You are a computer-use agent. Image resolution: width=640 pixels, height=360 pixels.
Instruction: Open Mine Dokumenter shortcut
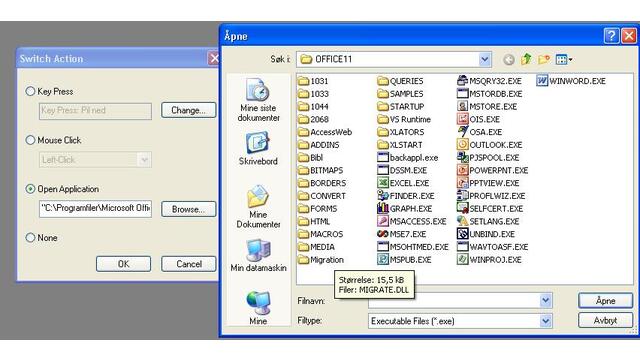click(258, 207)
